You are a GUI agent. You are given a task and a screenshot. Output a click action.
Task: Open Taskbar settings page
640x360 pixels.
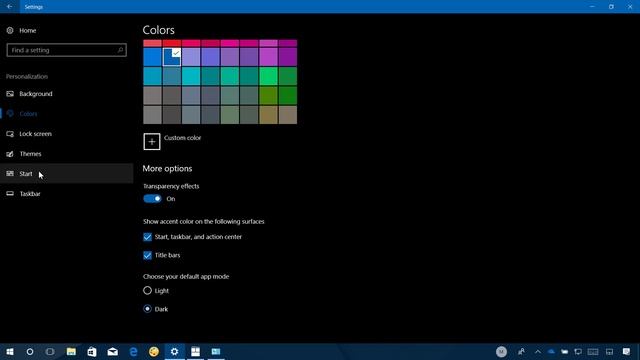click(67, 194)
